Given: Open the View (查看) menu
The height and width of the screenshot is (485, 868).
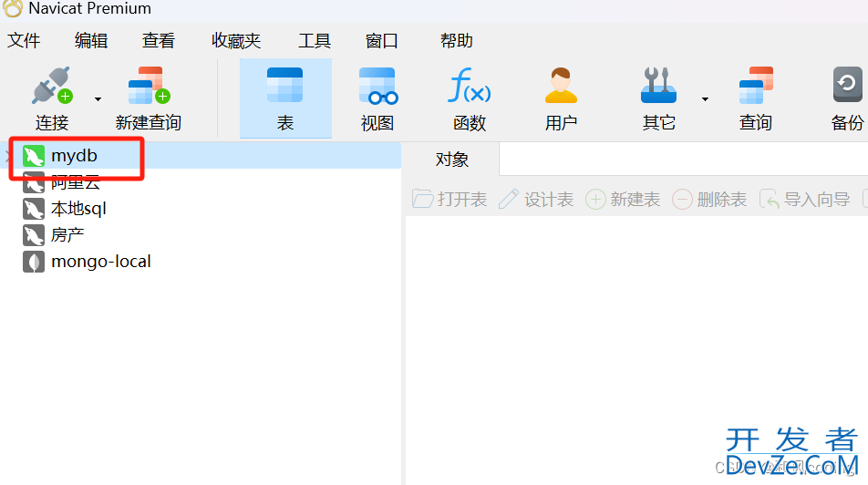Looking at the screenshot, I should tap(159, 40).
